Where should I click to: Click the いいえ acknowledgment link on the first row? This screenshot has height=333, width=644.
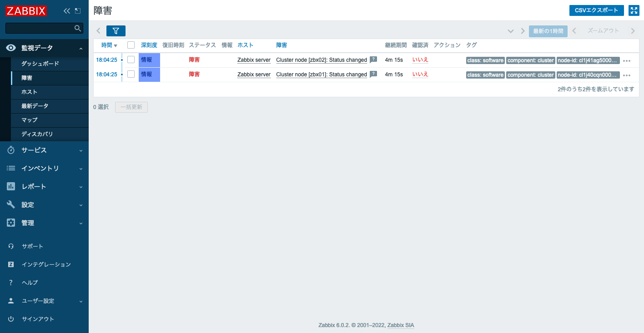tap(419, 60)
